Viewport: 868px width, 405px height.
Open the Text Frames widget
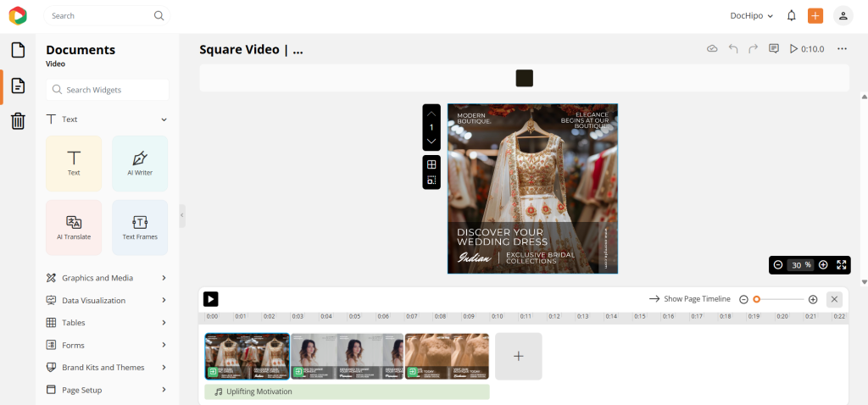140,227
